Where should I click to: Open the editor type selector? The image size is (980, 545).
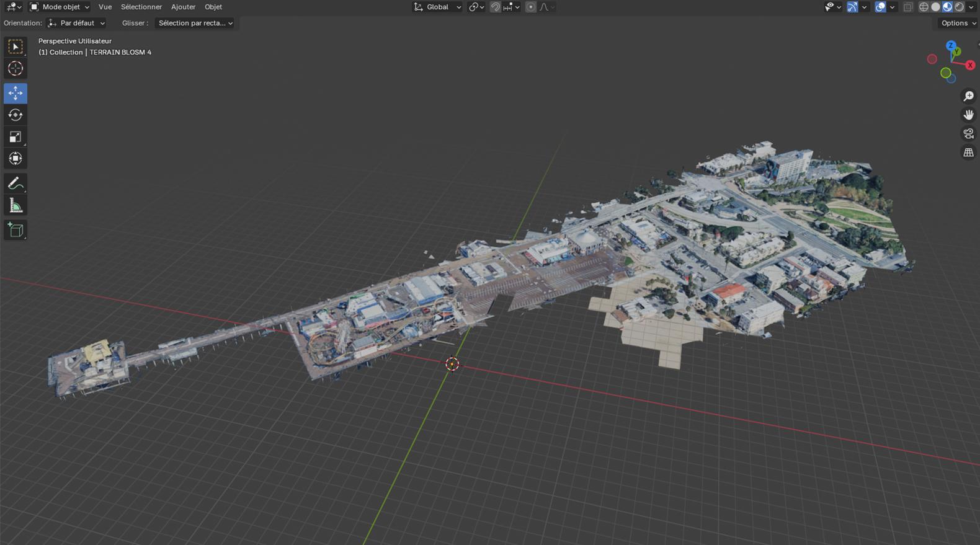(13, 7)
